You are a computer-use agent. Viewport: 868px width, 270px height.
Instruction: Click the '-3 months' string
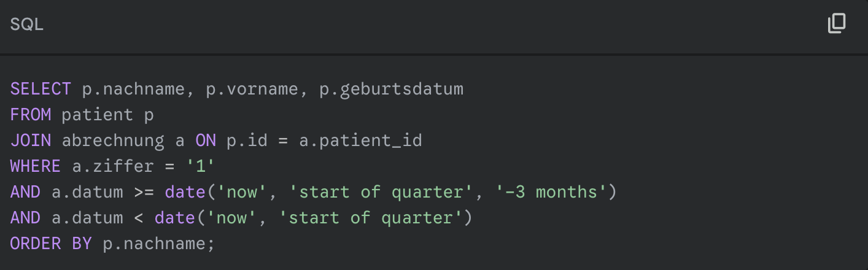coord(551,192)
